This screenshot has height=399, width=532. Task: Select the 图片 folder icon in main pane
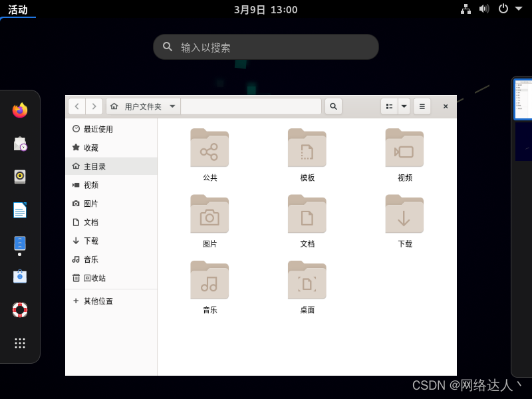pos(209,213)
